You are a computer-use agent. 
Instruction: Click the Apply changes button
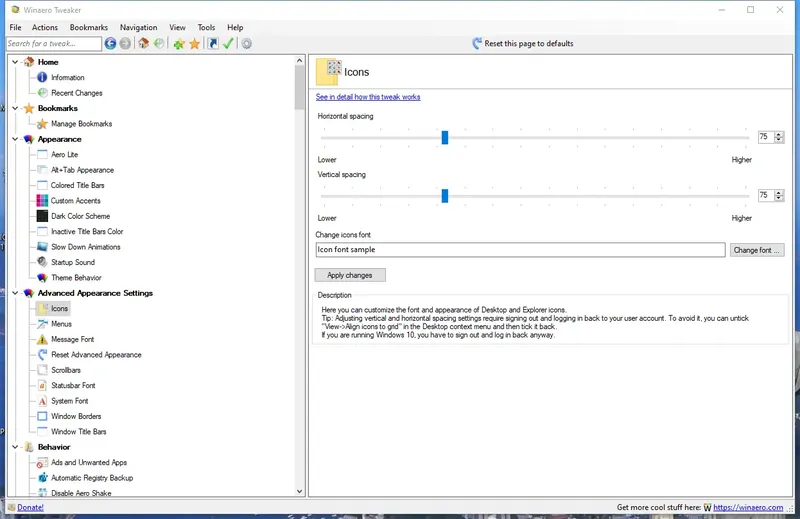[x=350, y=275]
